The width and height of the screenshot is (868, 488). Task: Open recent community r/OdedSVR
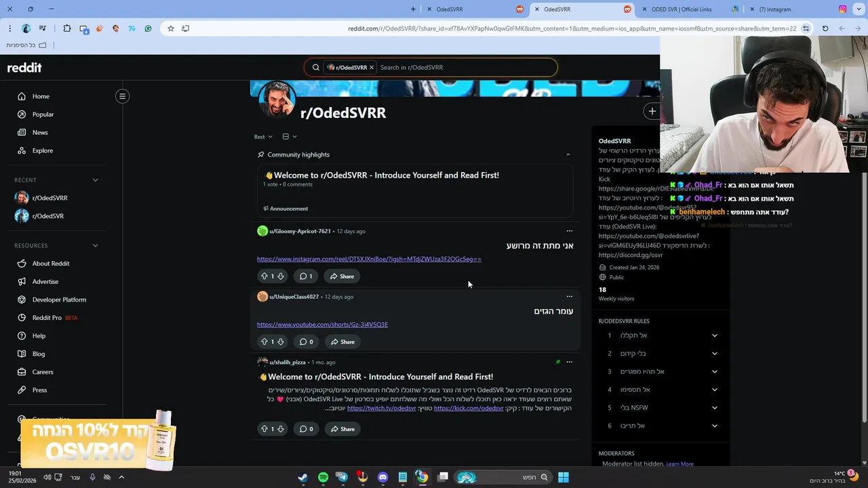[x=47, y=216]
